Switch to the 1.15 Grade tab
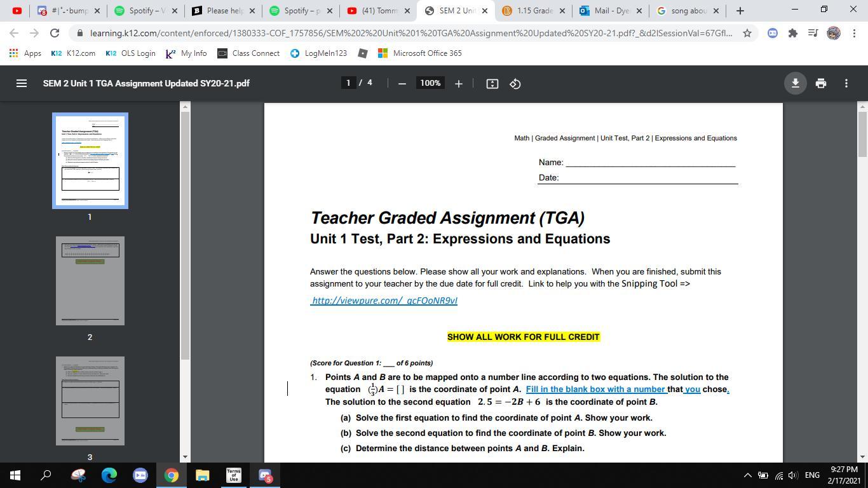 pos(534,11)
